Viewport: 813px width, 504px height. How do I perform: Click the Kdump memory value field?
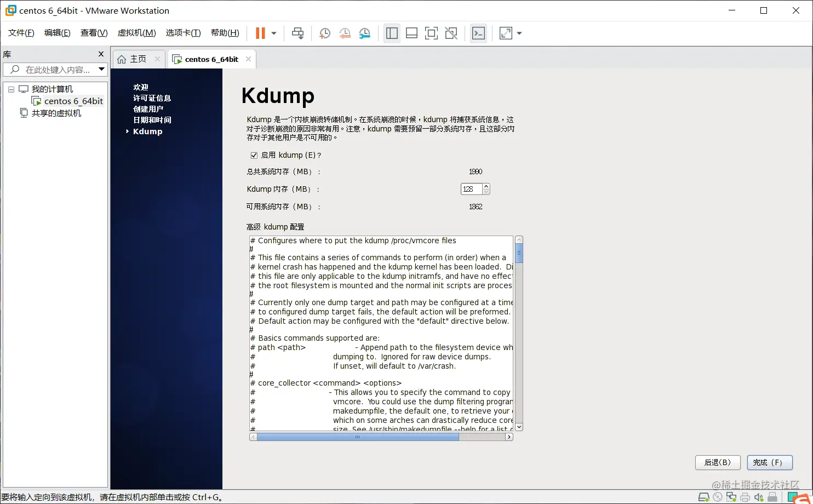click(471, 189)
